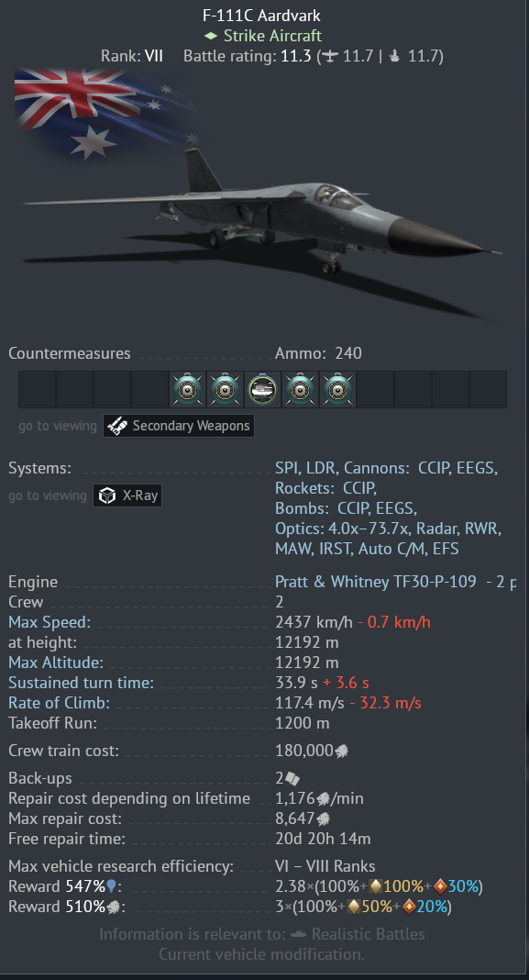Click the second countermeasure pod icon
Screen dimensions: 529x980
[225, 389]
